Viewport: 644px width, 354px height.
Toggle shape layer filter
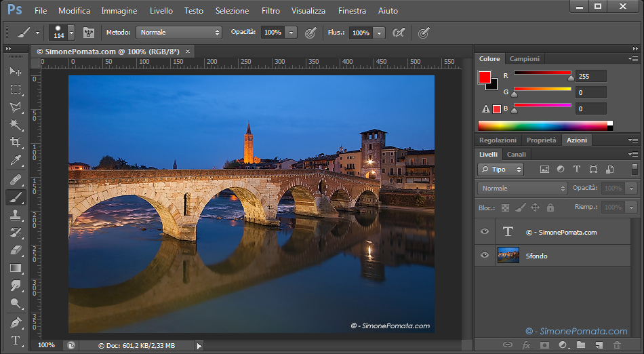coord(593,169)
